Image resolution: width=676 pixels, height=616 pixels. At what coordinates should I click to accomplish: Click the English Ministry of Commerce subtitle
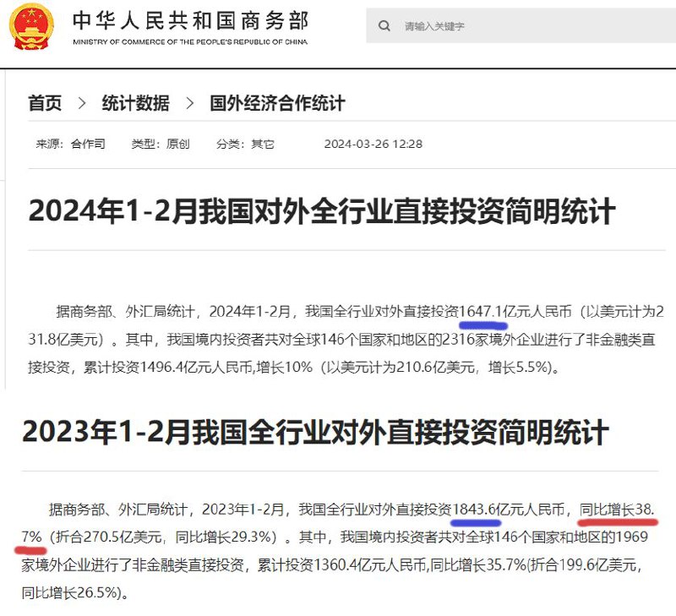point(190,41)
